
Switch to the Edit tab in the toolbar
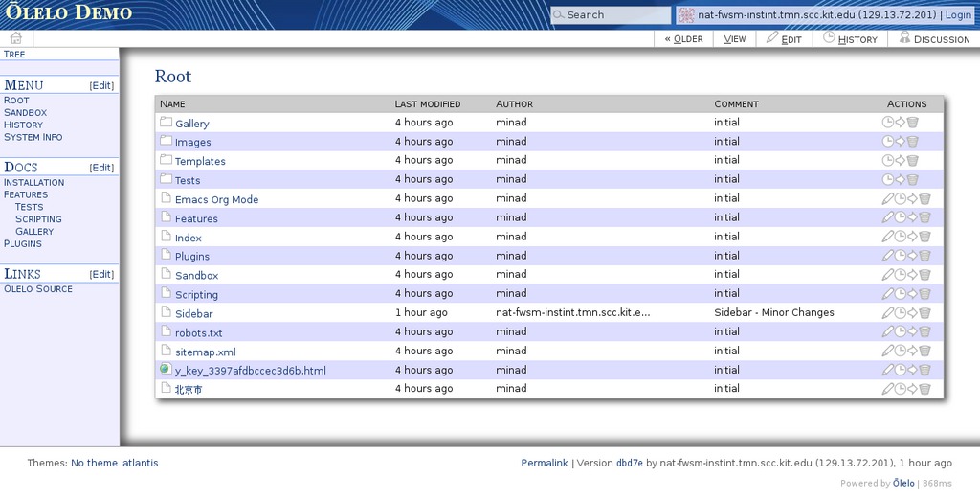pyautogui.click(x=784, y=39)
